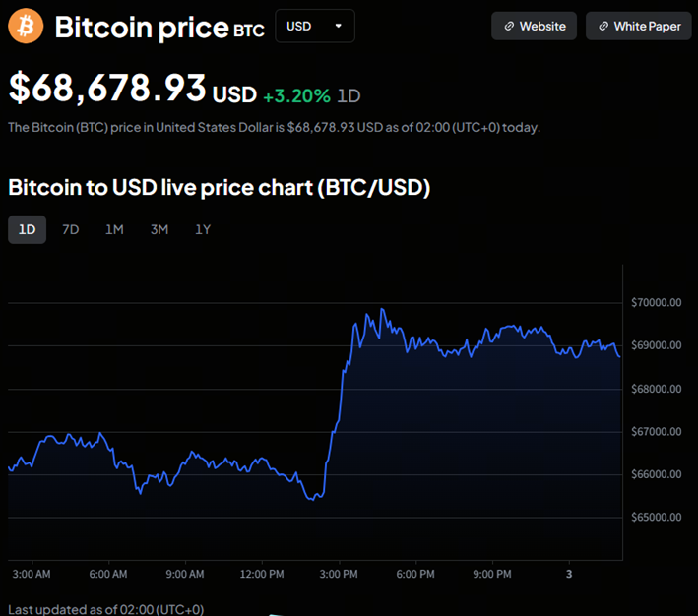Click the chain-link icon on White Paper
This screenshot has width=698, height=616.
tap(603, 27)
